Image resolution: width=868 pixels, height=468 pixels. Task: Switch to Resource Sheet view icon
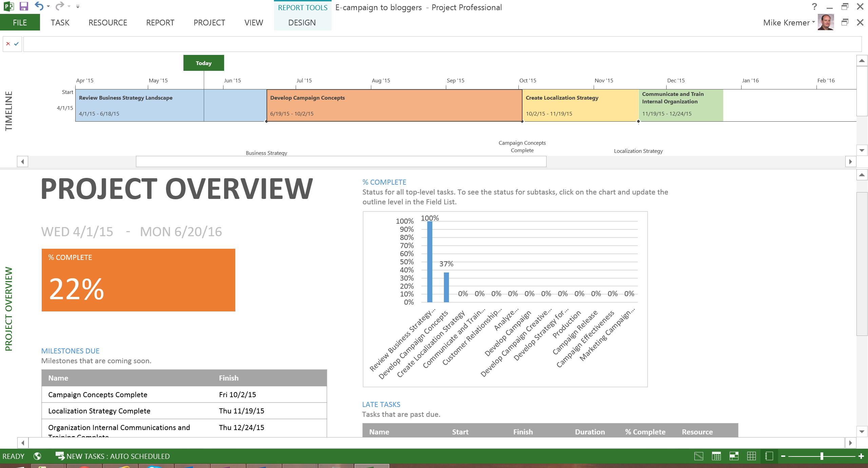(x=752, y=456)
